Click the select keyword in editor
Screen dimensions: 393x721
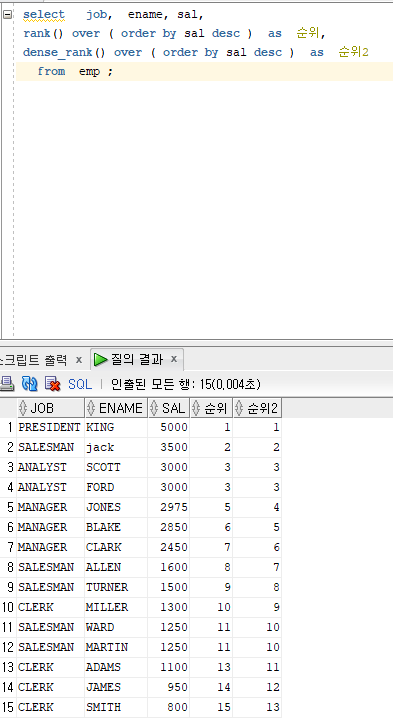[44, 15]
